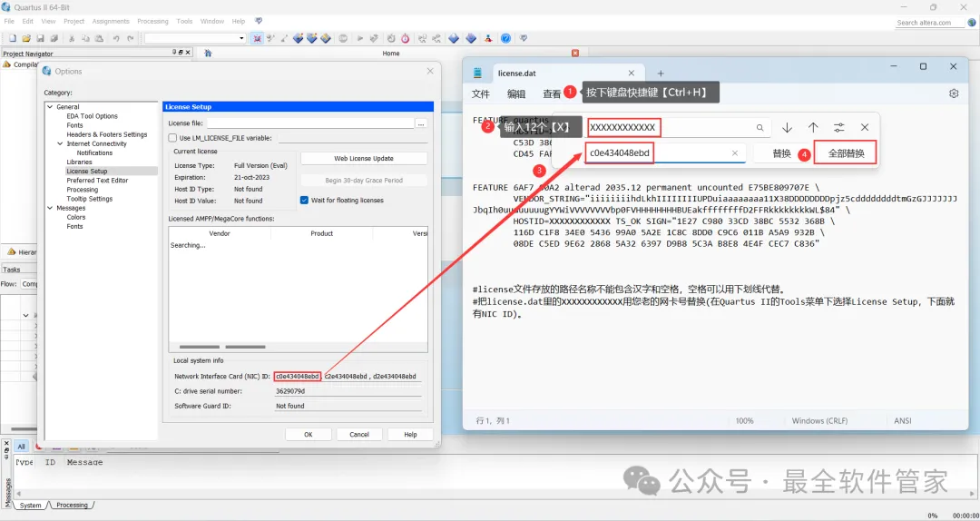
Task: Close the Home tab with red X
Action: [575, 54]
